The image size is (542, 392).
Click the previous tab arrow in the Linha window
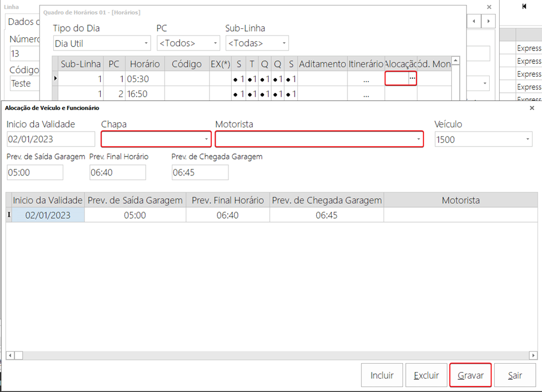[x=474, y=21]
